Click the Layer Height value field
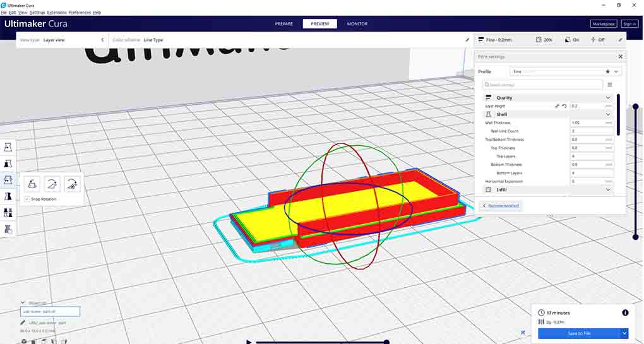This screenshot has height=344, width=644. click(592, 106)
